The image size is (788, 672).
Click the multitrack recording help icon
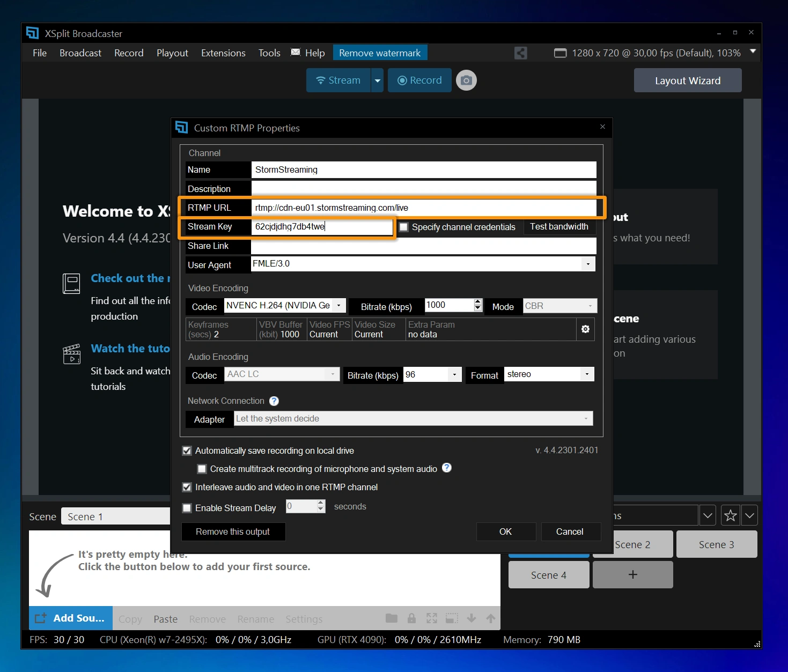(446, 468)
